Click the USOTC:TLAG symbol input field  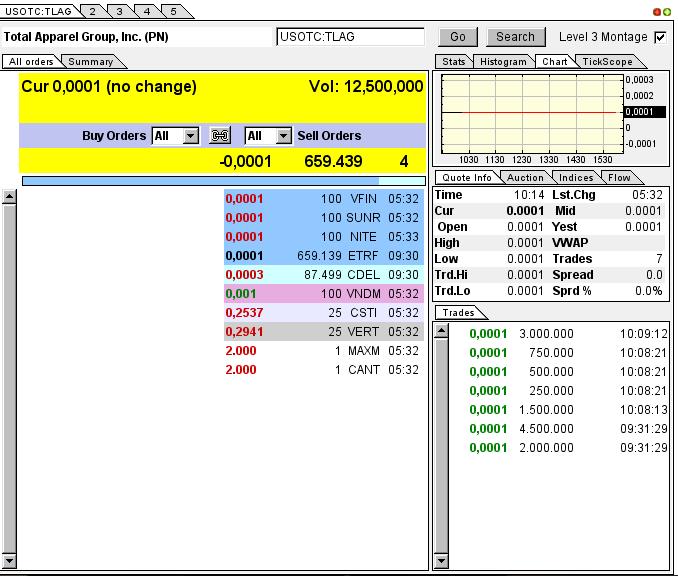[x=350, y=37]
